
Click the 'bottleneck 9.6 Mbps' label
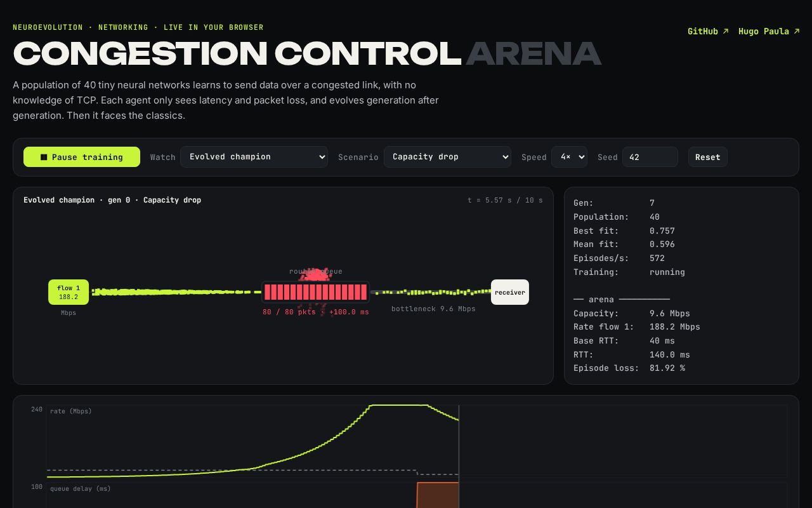pyautogui.click(x=433, y=309)
